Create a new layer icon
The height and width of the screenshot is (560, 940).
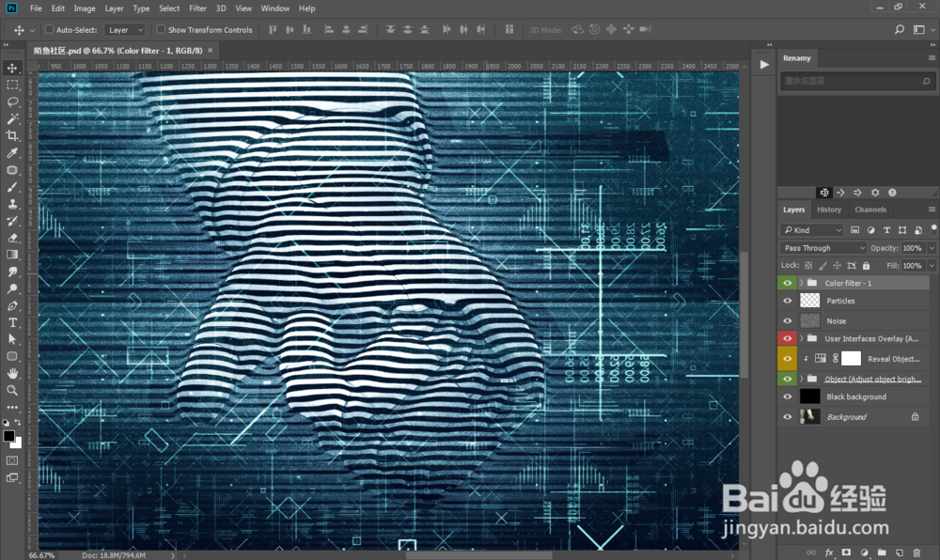900,552
